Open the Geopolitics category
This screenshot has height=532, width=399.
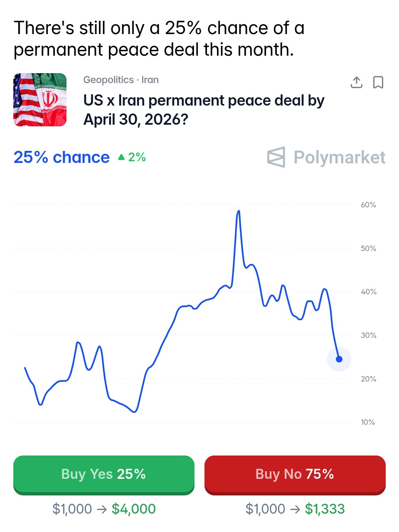coord(108,80)
